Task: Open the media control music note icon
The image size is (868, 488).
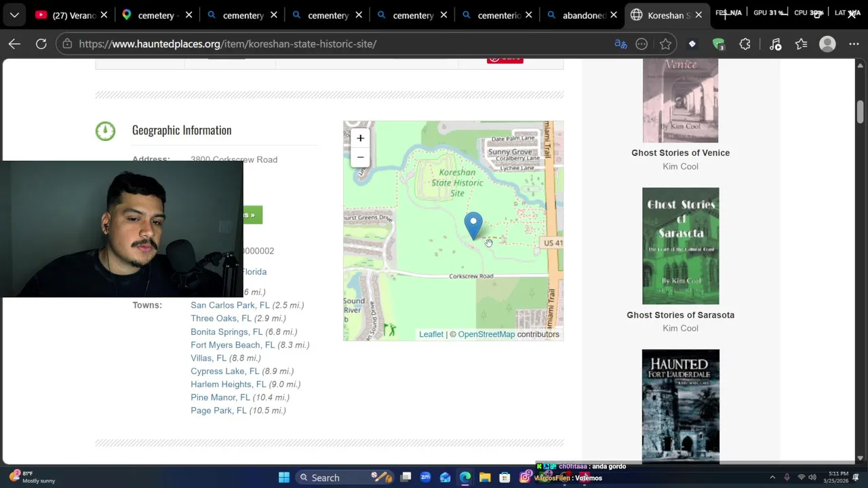Action: [x=776, y=44]
